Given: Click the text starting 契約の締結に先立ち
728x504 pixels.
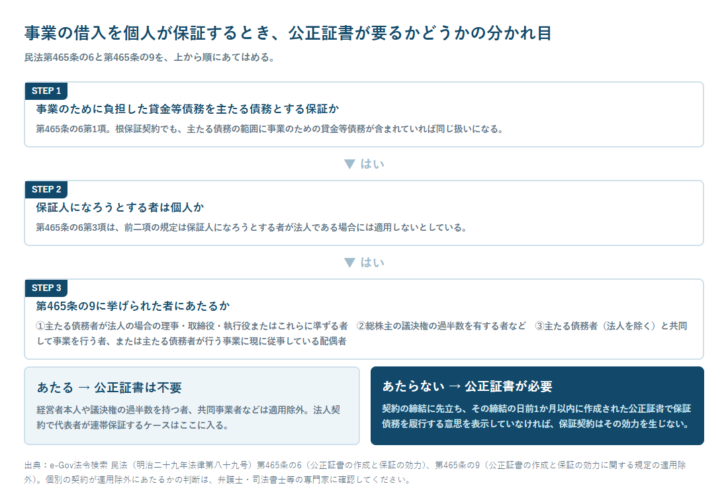Looking at the screenshot, I should pyautogui.click(x=536, y=416).
